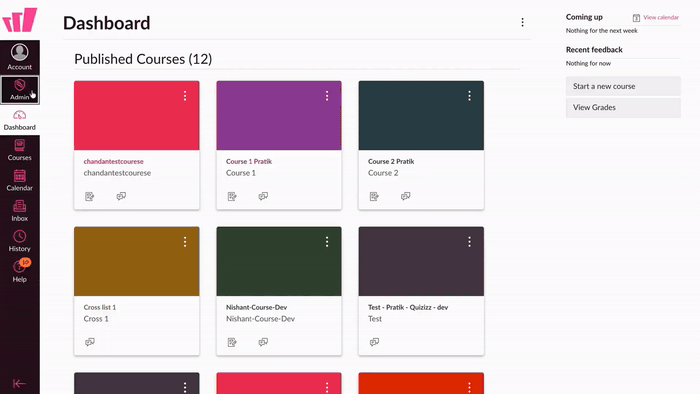Collapse the global navigation sidebar

pos(19,383)
